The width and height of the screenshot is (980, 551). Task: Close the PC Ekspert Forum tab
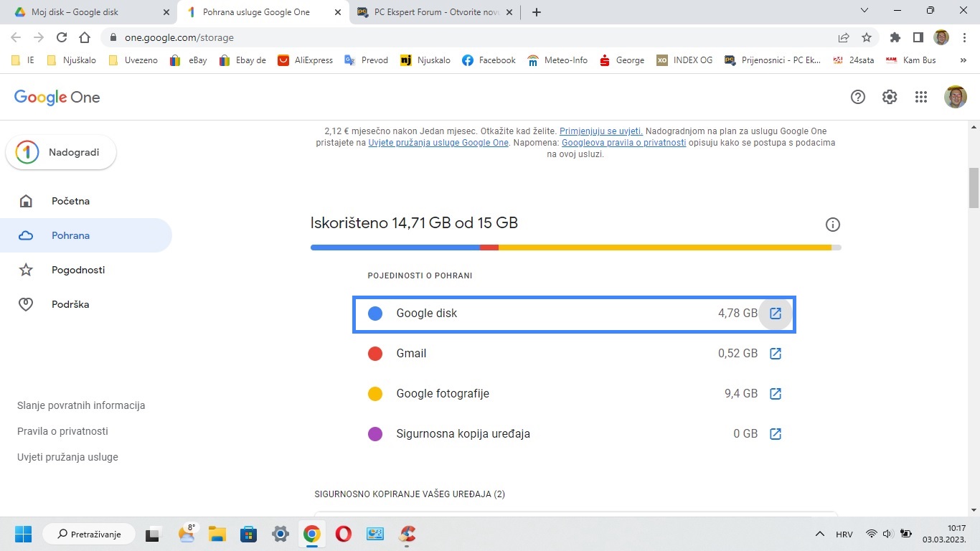click(510, 12)
